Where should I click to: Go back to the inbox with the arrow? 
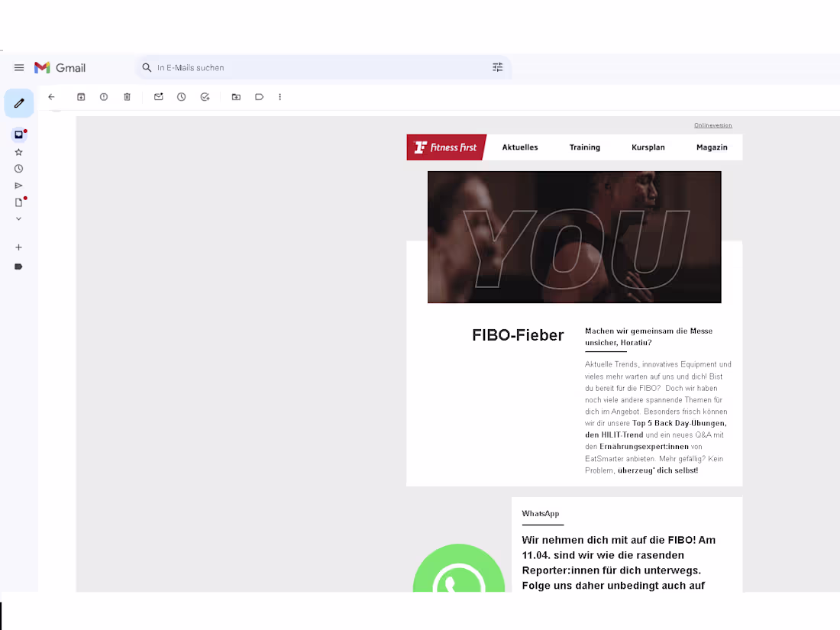pyautogui.click(x=51, y=97)
